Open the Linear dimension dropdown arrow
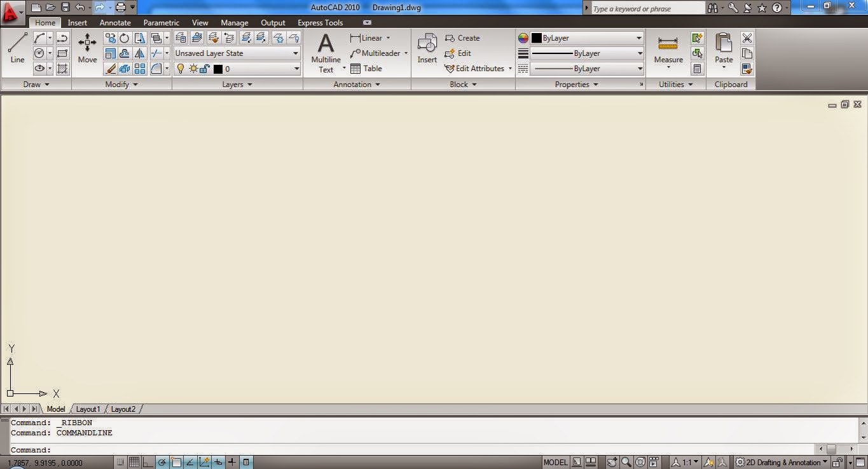The image size is (868, 469). (x=388, y=38)
